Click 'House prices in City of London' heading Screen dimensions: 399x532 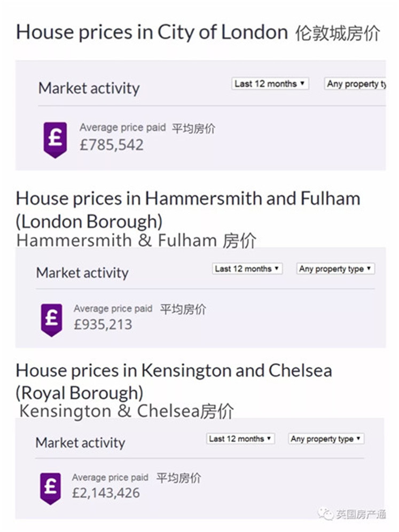click(x=152, y=32)
